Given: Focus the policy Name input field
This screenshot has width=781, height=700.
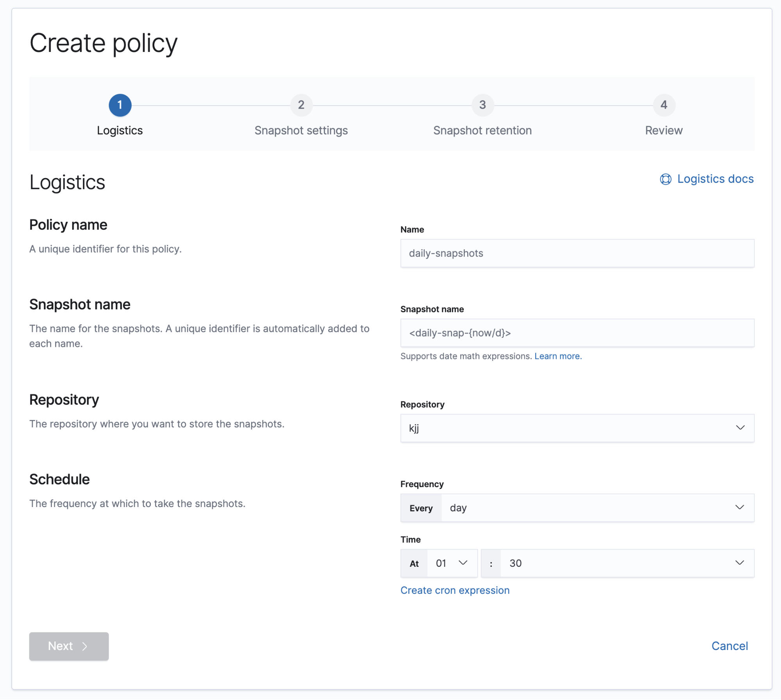Looking at the screenshot, I should tap(577, 253).
